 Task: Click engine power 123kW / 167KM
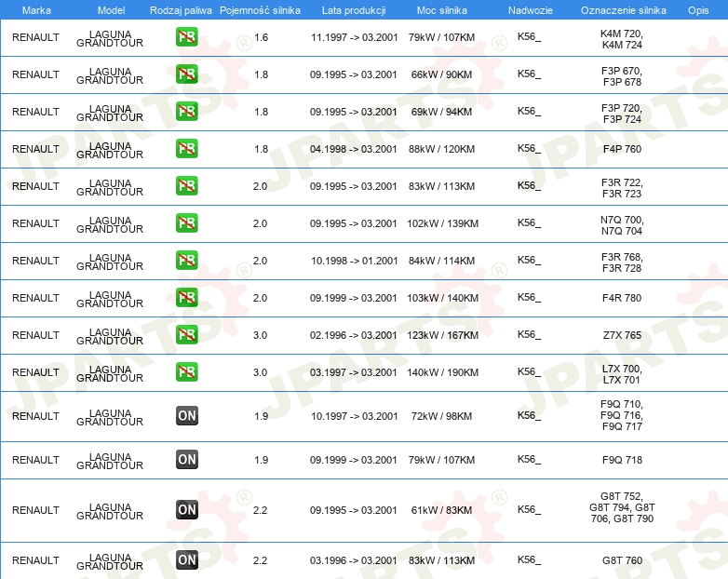click(x=442, y=335)
